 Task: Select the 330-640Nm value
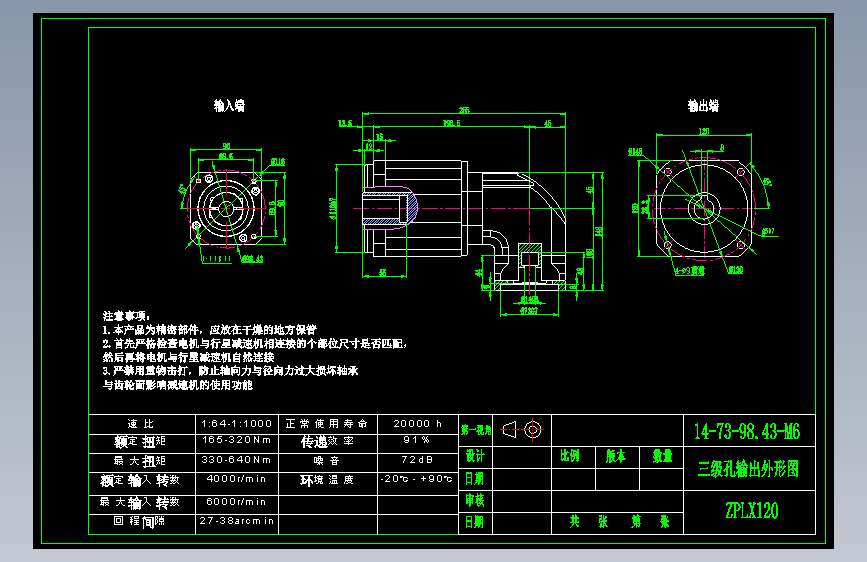coord(237,460)
